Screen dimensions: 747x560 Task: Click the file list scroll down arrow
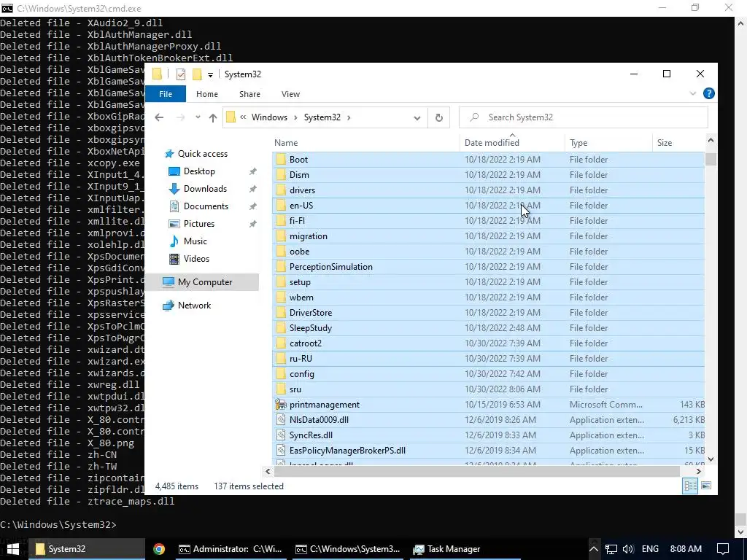pyautogui.click(x=711, y=459)
